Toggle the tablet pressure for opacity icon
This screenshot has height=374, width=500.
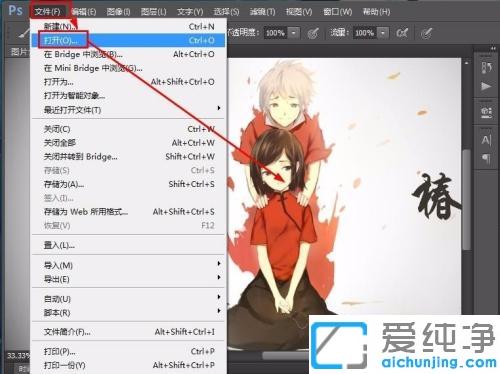(313, 33)
